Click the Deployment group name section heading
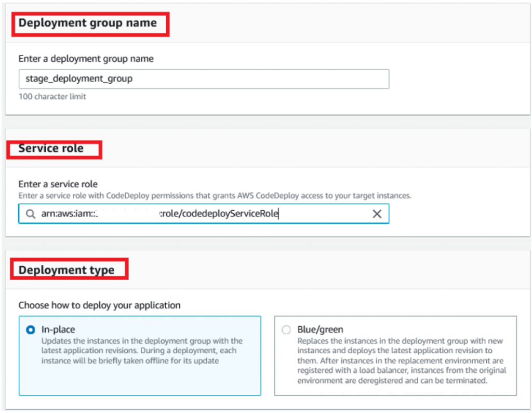This screenshot has height=413, width=532. point(87,23)
